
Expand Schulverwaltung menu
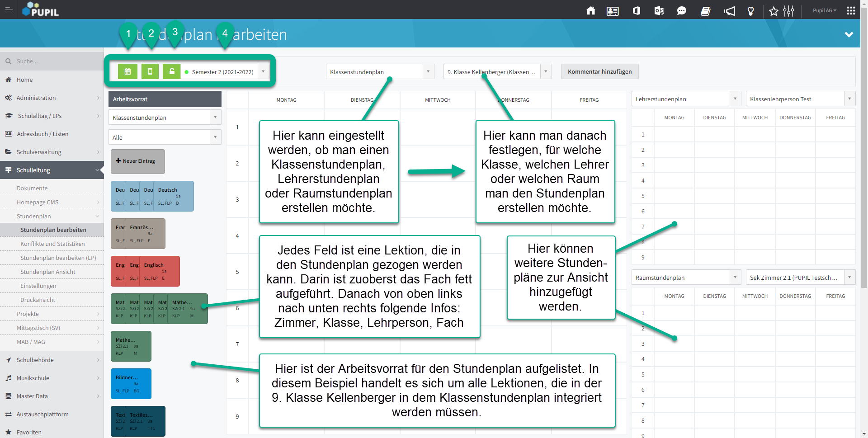coord(52,152)
